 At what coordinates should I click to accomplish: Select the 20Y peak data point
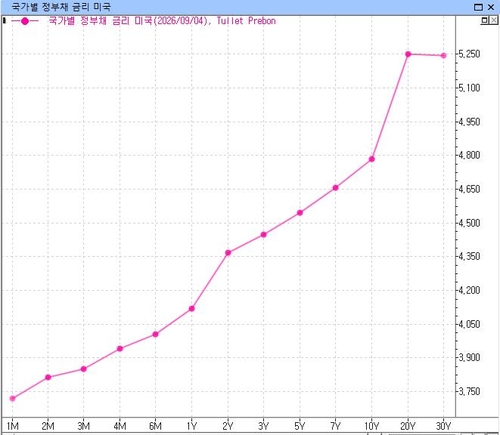408,54
